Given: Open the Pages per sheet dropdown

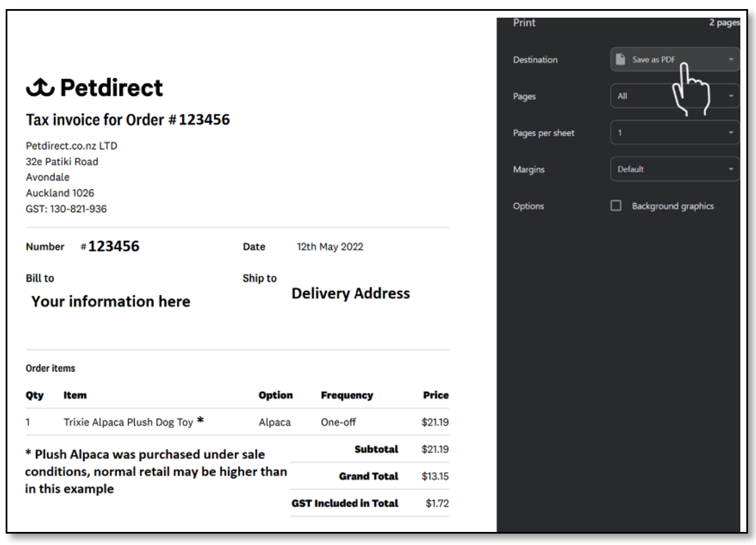Looking at the screenshot, I should click(675, 132).
